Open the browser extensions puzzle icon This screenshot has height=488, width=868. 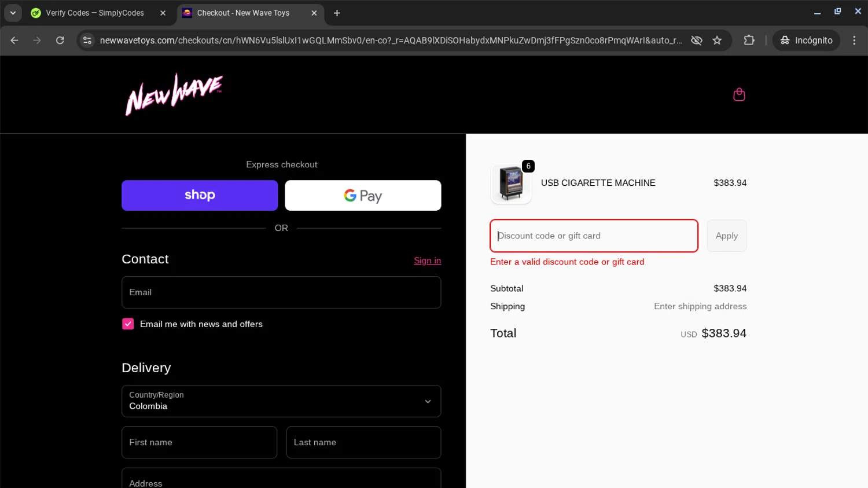[749, 41]
